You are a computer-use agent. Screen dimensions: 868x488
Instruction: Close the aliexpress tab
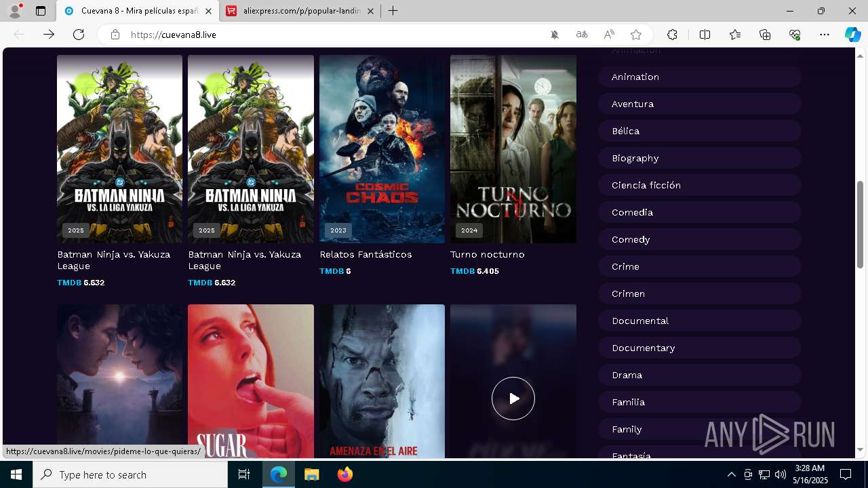(370, 11)
